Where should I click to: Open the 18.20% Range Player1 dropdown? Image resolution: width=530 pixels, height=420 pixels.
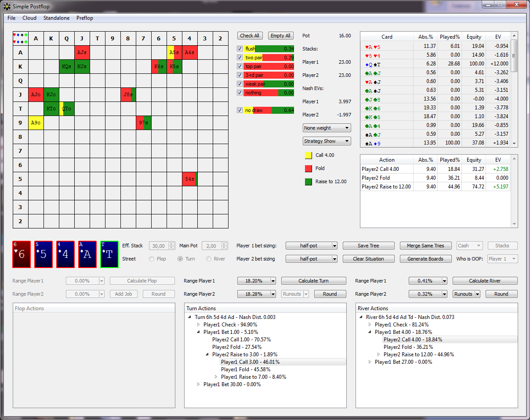point(257,281)
